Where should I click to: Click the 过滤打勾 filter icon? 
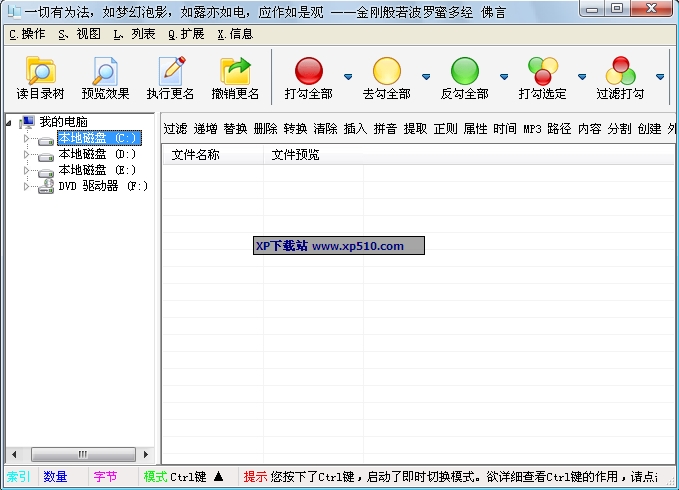click(620, 71)
